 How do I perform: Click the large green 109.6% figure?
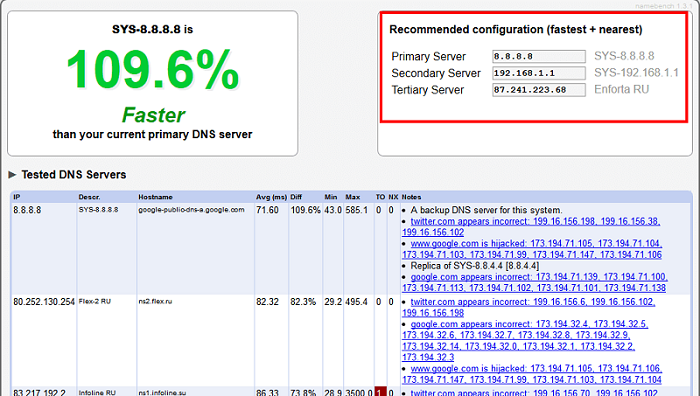click(153, 70)
